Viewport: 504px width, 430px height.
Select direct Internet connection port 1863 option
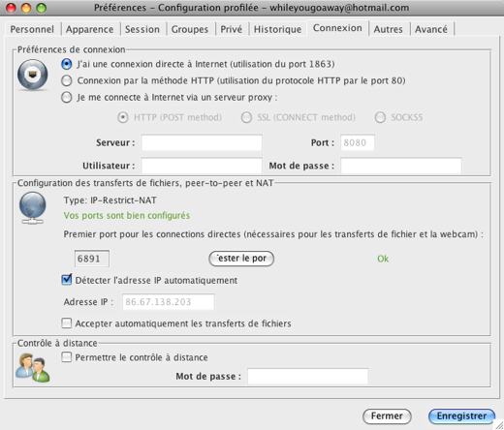click(x=67, y=64)
